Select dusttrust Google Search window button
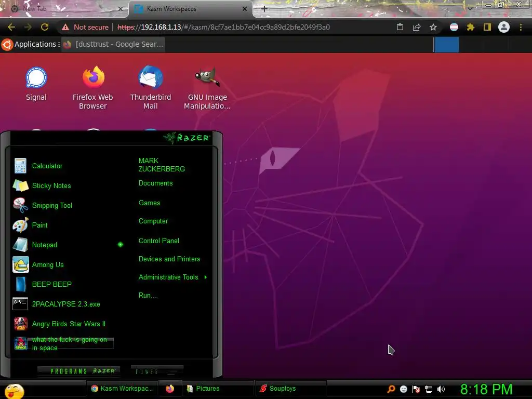This screenshot has width=532, height=399. point(113,45)
